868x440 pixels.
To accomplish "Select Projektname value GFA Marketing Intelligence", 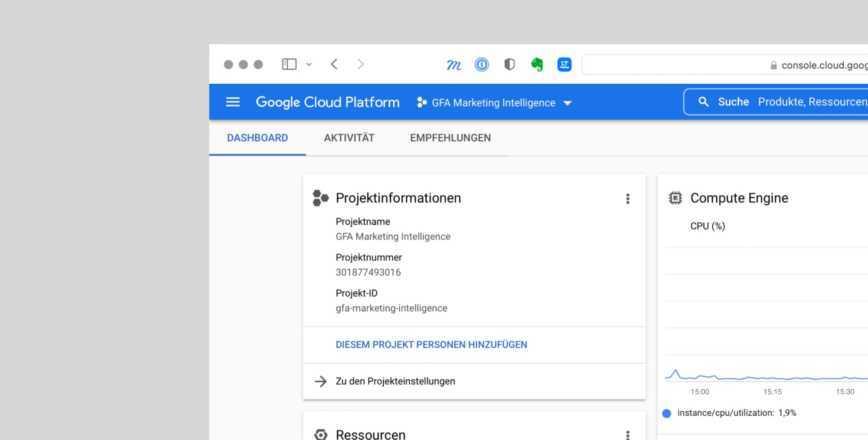I will [x=393, y=236].
